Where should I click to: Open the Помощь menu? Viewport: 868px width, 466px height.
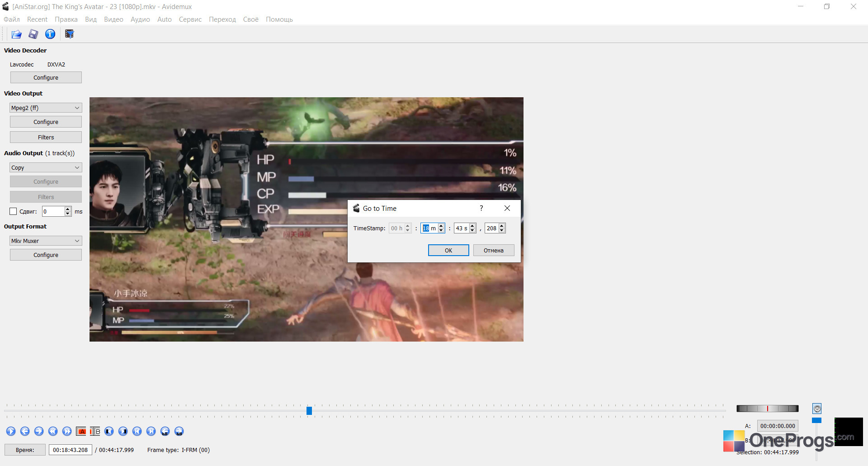click(x=279, y=19)
